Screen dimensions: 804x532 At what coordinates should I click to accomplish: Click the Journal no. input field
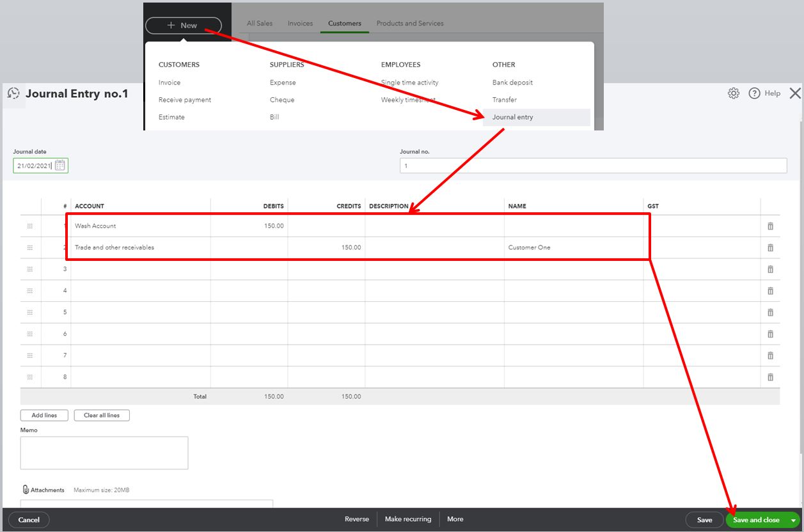coord(594,166)
